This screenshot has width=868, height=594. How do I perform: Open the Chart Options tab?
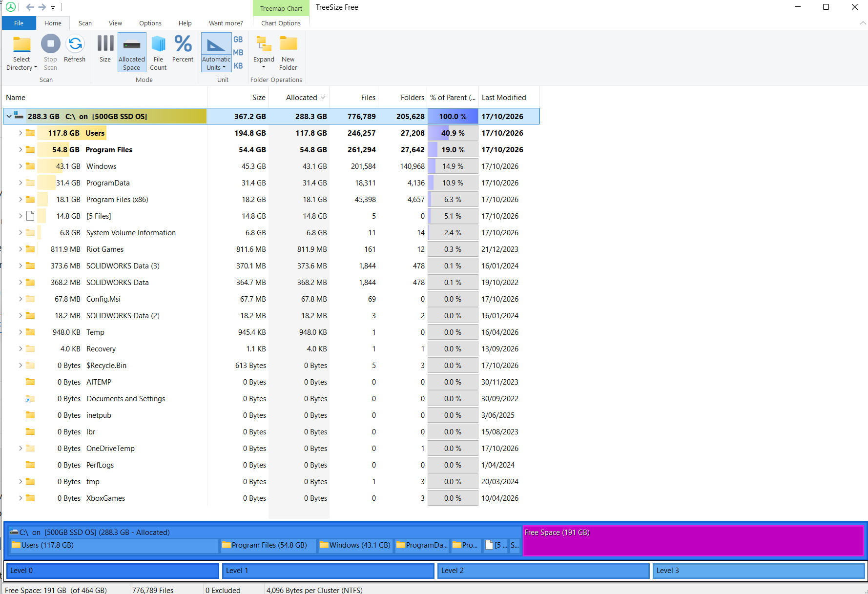[281, 23]
